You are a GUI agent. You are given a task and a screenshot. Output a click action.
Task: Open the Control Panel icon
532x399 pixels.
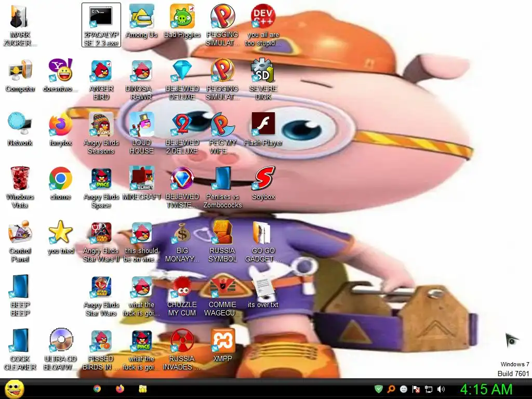[x=20, y=241]
